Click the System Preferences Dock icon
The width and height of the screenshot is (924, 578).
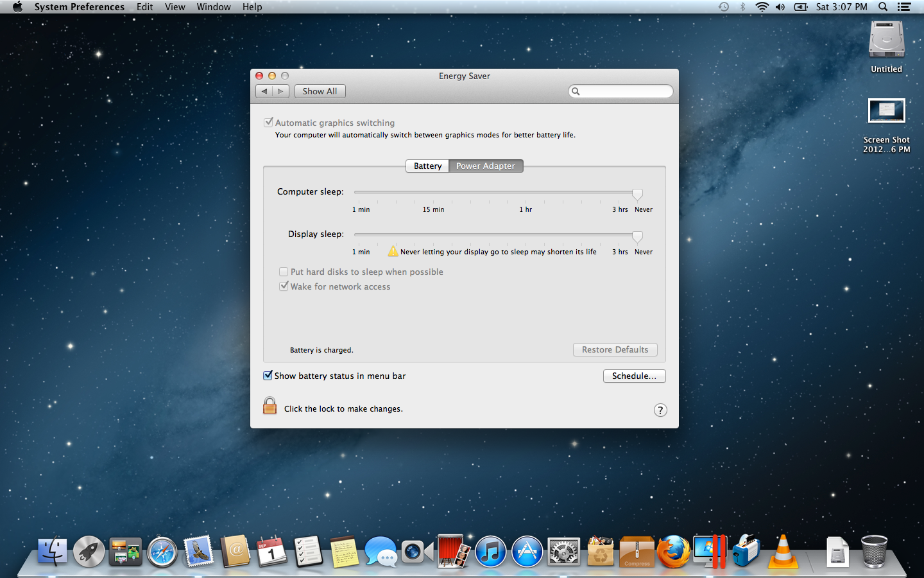564,552
